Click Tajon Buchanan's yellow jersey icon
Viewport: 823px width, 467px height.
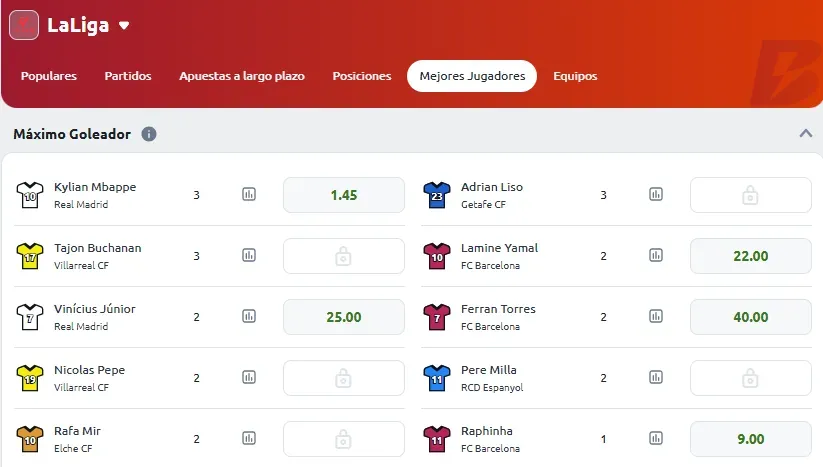click(27, 256)
